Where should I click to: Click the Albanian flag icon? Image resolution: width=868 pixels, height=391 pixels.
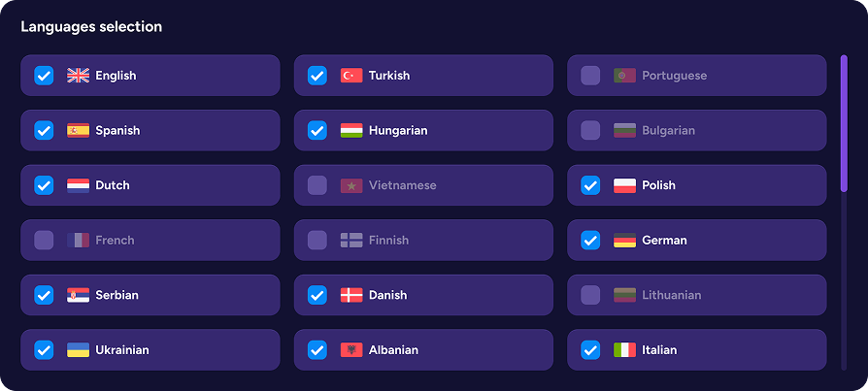(351, 350)
